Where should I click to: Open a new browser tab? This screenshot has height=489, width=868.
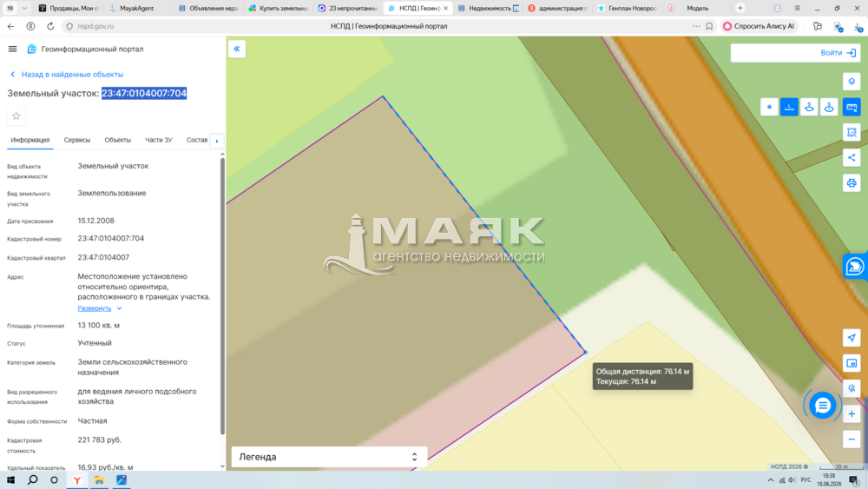click(740, 9)
